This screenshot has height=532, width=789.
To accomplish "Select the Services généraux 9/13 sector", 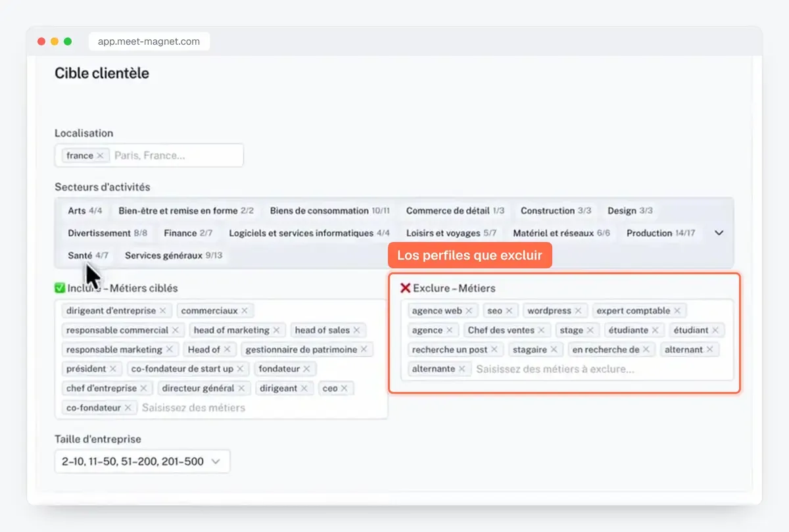I will 174,256.
